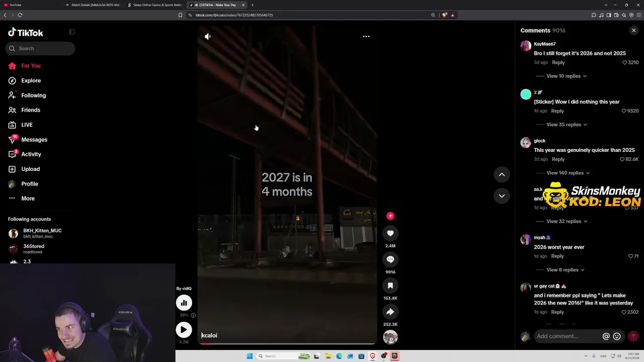This screenshot has width=644, height=362.
Task: Seek in the video progress bar
Action: [x=287, y=344]
